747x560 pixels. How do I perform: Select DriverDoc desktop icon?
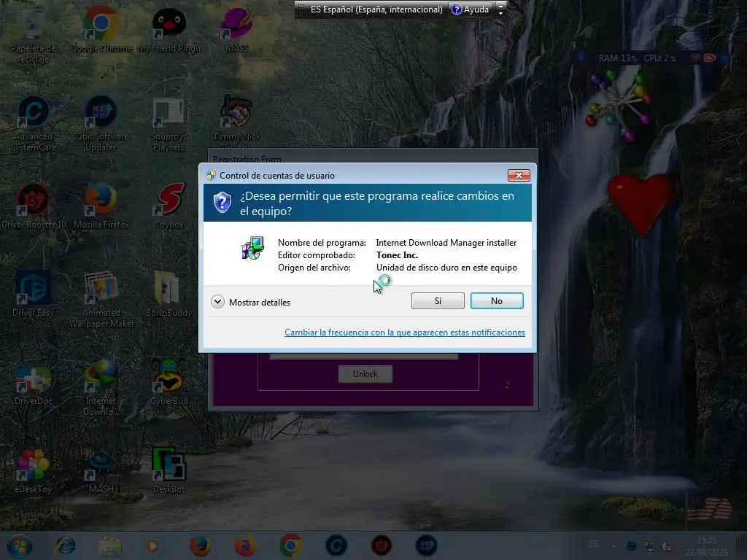[33, 386]
